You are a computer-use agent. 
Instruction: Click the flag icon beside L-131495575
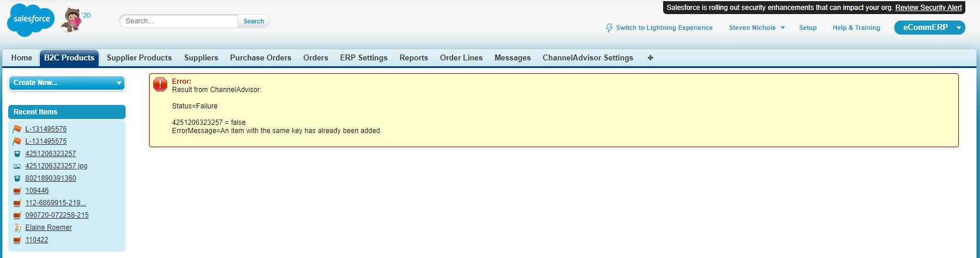17,141
